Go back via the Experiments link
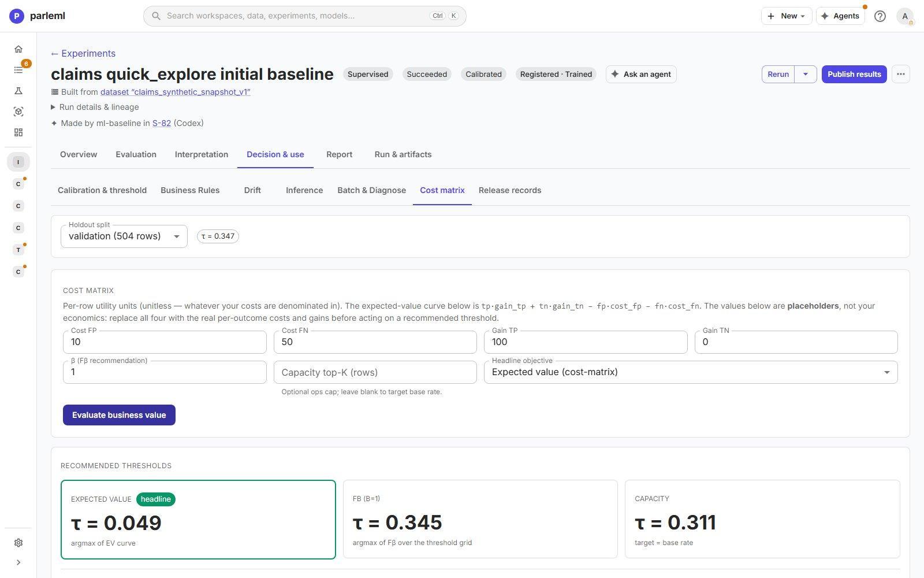The height and width of the screenshot is (578, 924). 83,53
